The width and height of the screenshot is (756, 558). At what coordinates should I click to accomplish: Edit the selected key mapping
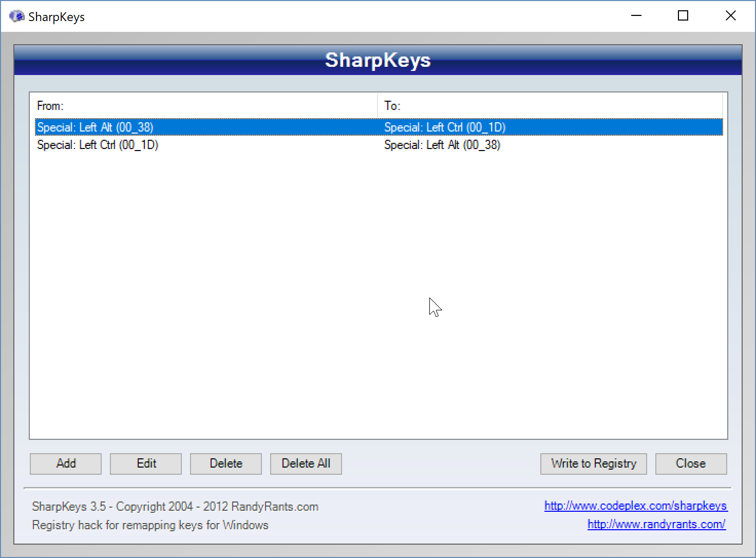click(x=146, y=463)
